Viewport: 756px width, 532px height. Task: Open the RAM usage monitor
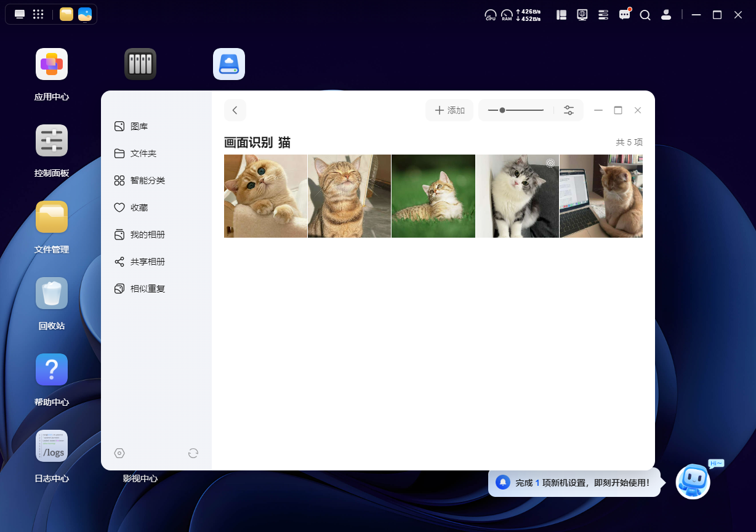click(507, 15)
